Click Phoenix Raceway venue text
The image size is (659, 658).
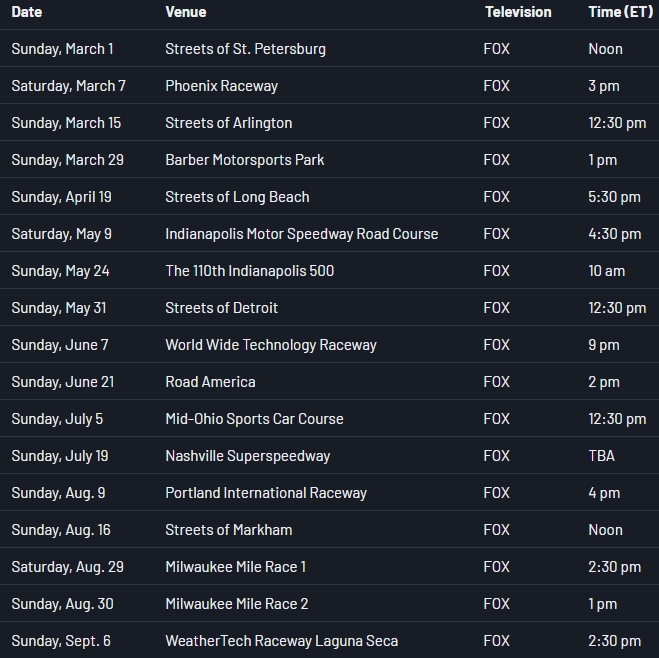pyautogui.click(x=221, y=86)
